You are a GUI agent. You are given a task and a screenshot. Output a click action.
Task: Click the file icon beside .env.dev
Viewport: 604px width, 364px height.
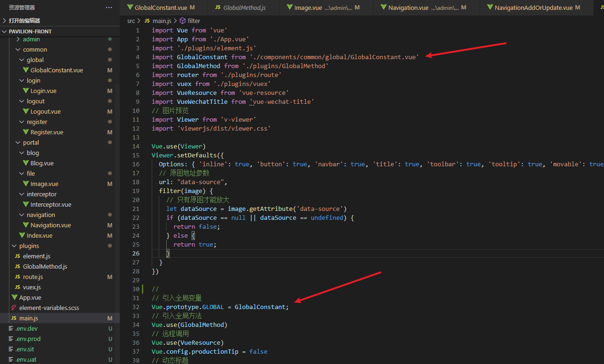(x=11, y=328)
